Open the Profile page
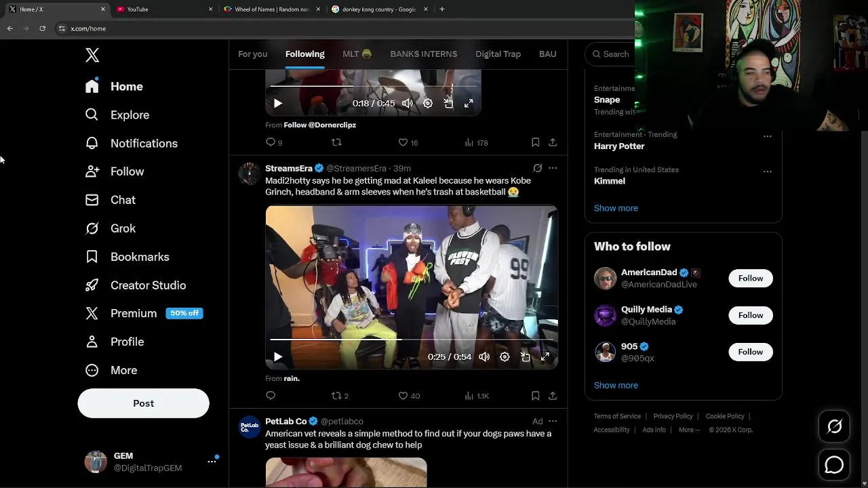Screen dimensions: 868x488 [115, 342]
